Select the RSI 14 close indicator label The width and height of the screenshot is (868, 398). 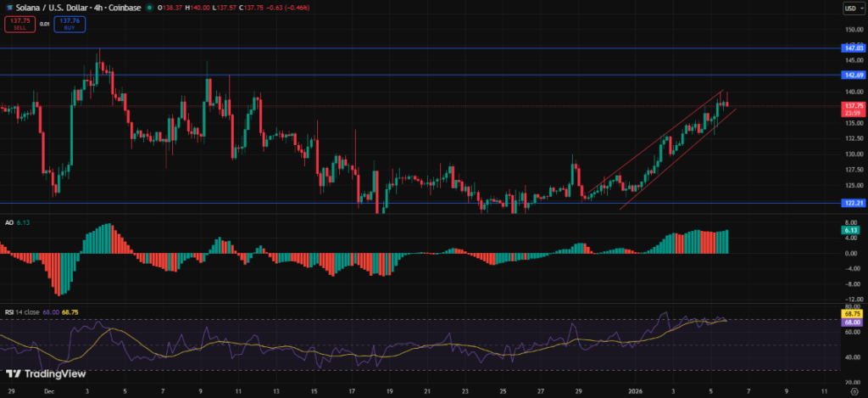click(x=22, y=312)
